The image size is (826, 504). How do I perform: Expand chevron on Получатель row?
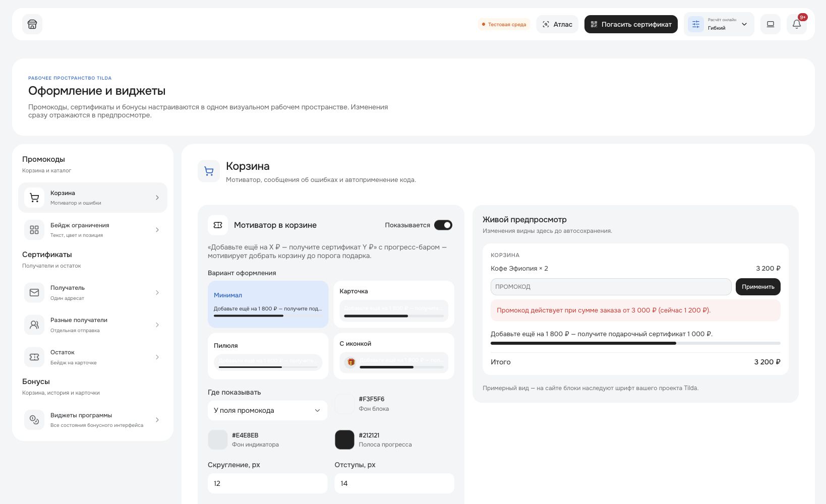(x=157, y=292)
